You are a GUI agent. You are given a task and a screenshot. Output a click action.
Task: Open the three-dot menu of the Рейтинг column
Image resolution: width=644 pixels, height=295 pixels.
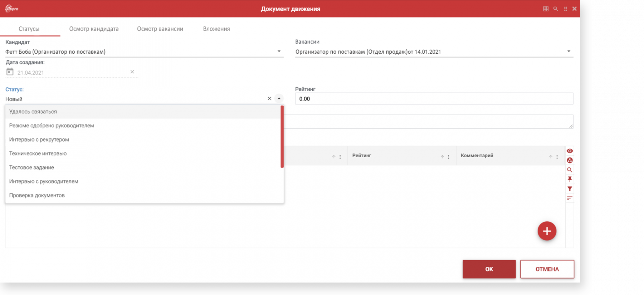click(449, 157)
